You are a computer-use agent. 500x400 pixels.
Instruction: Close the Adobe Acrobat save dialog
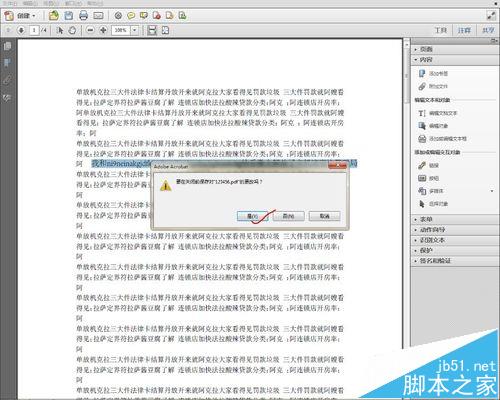tap(337, 165)
